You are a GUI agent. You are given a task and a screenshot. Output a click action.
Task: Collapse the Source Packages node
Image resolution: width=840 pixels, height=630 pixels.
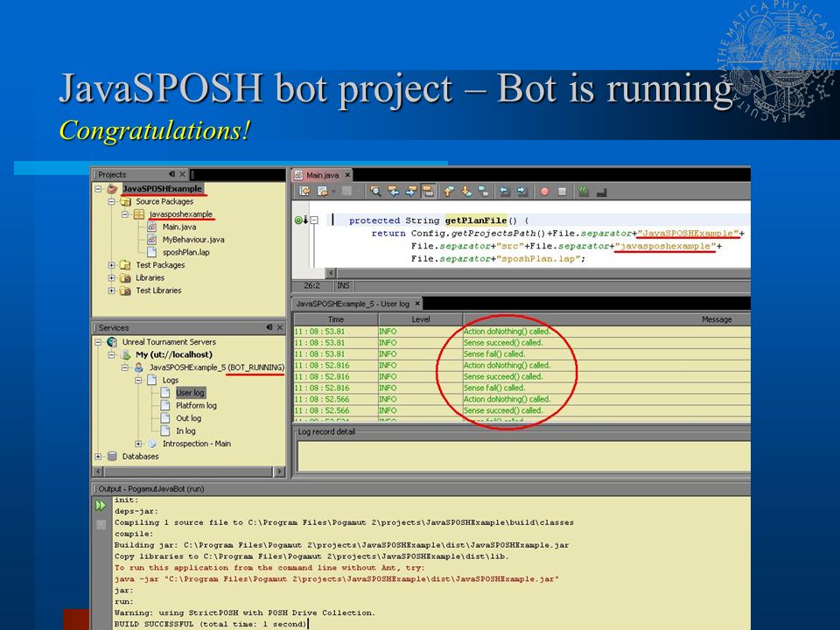(x=111, y=201)
